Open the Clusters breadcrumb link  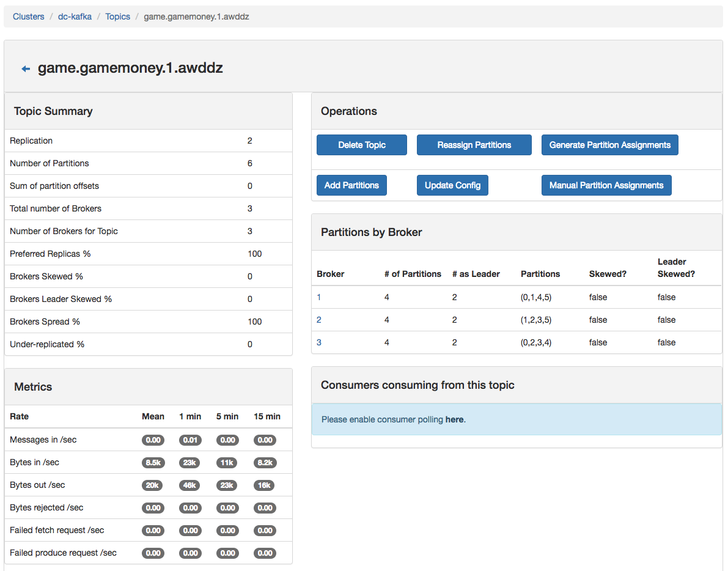coord(29,17)
